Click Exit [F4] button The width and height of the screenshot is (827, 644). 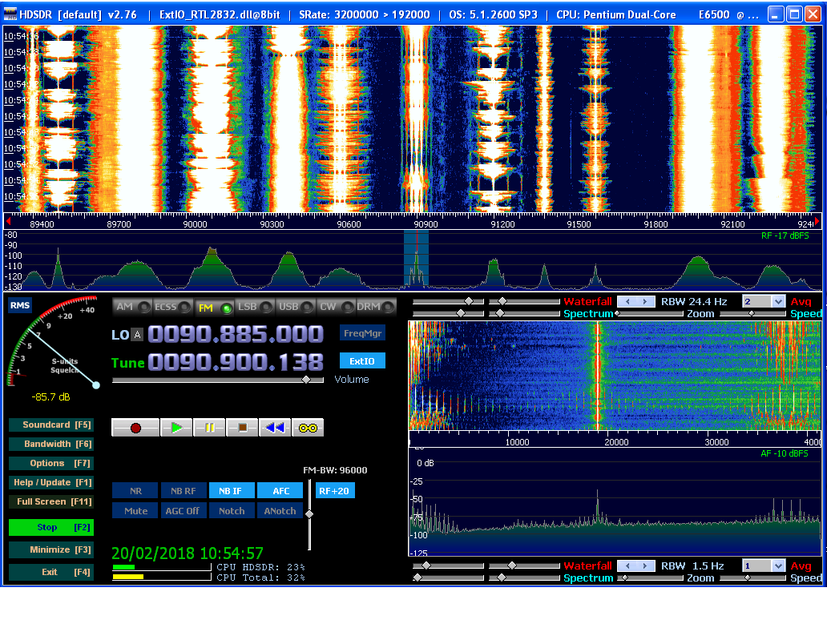(x=51, y=572)
